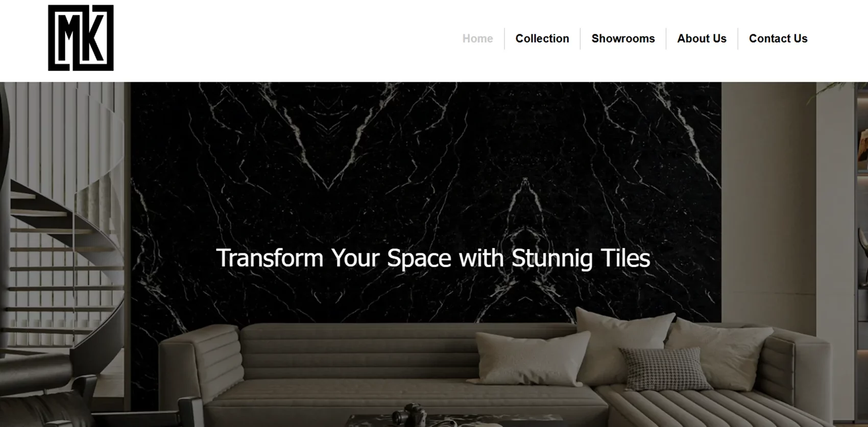
Task: Click the word "Stunnig" in the headline
Action: (552, 258)
